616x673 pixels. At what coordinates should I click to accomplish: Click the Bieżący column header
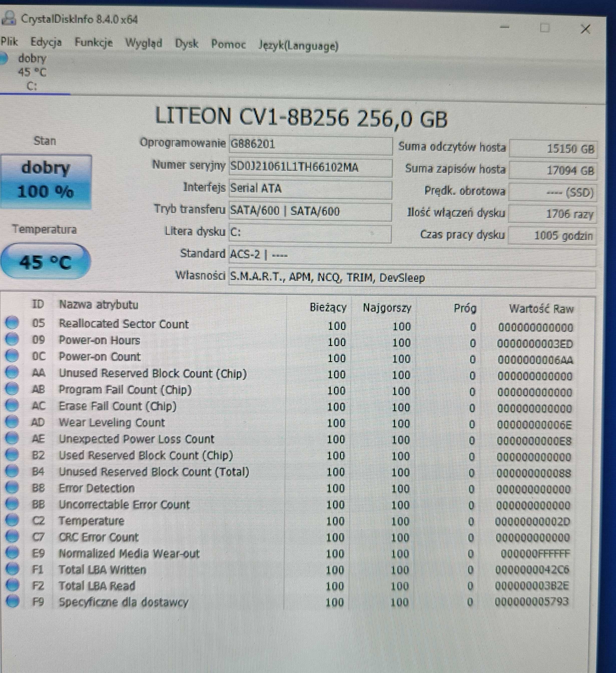click(328, 307)
